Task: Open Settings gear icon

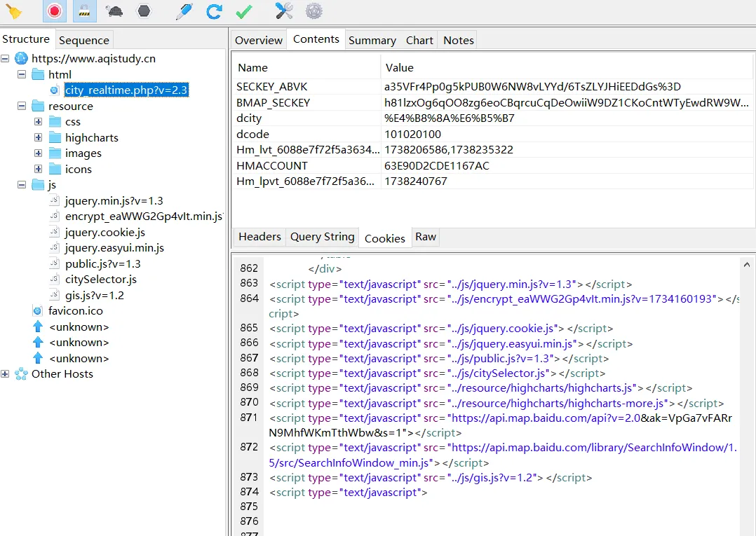Action: tap(314, 11)
